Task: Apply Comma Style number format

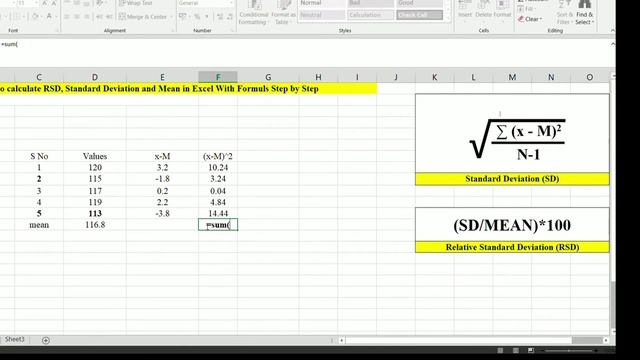Action: (207, 16)
